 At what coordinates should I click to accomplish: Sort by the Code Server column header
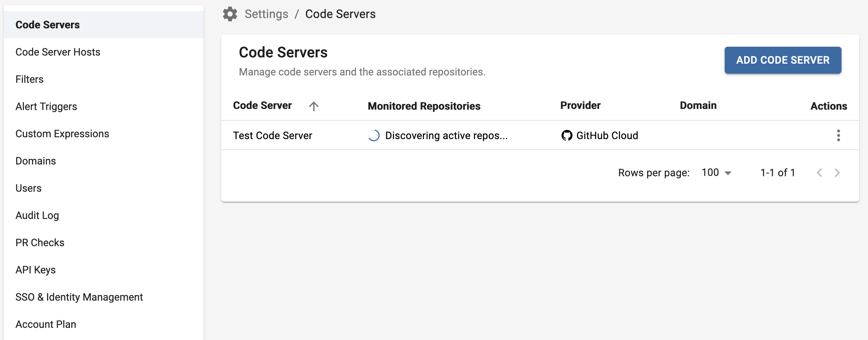tap(262, 106)
